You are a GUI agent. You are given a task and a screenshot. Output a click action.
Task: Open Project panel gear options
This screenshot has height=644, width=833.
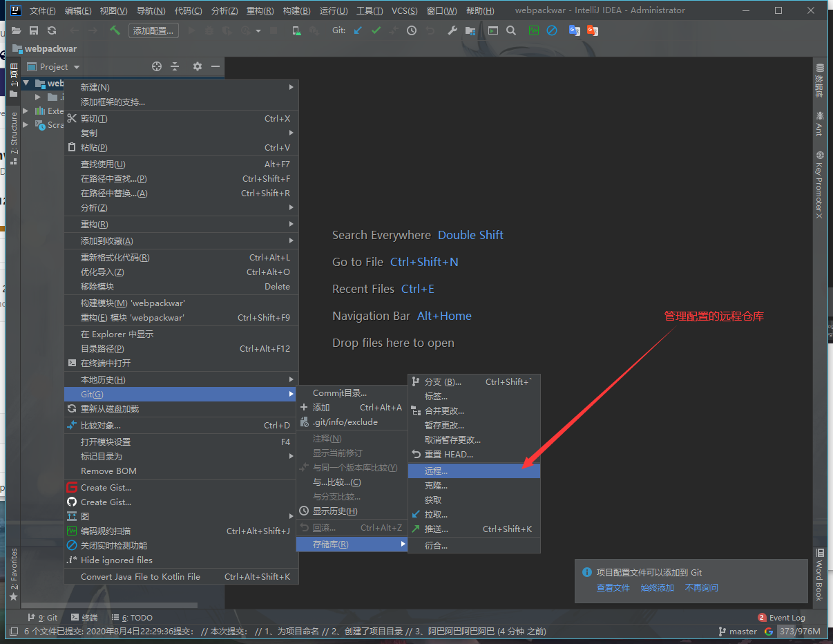(x=198, y=66)
